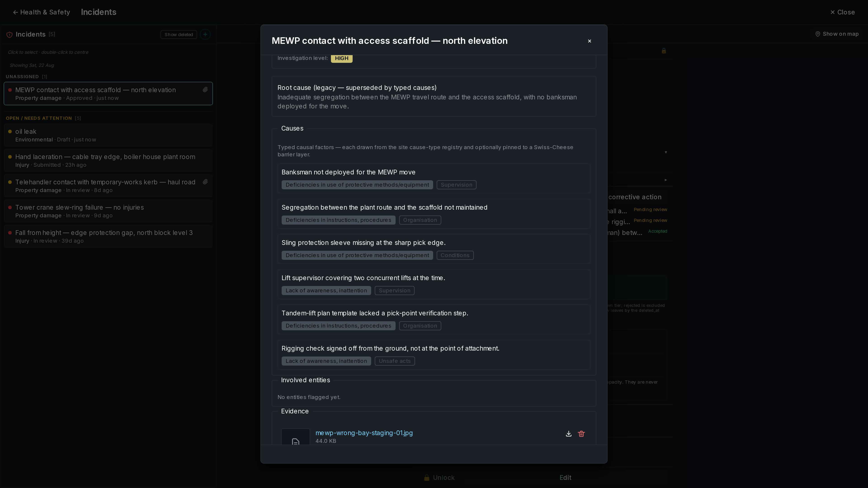
Task: Click the 44.0 KB file size text
Action: coord(325,441)
